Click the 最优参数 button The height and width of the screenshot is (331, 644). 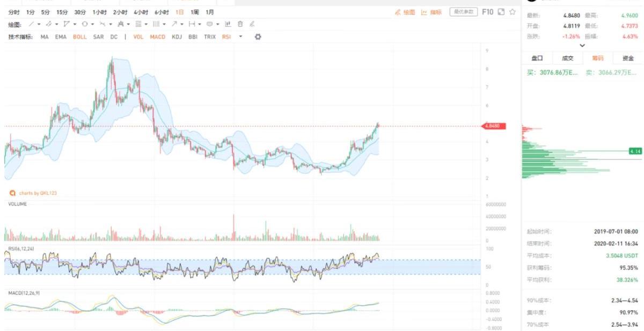463,12
